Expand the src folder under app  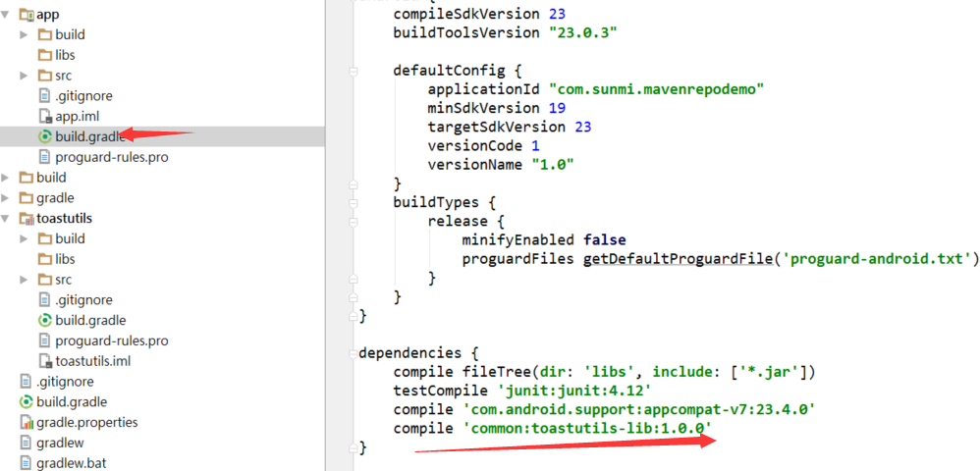(x=24, y=76)
